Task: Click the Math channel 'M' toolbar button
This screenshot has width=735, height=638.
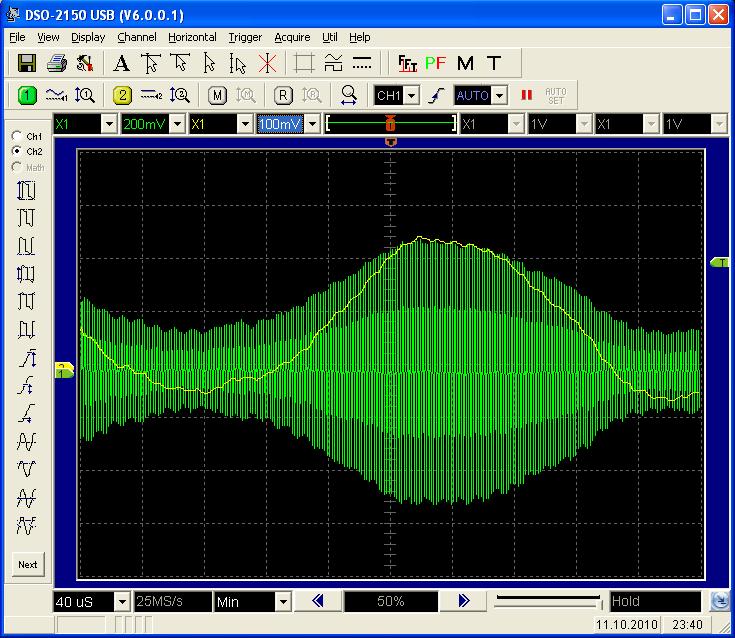Action: click(218, 95)
